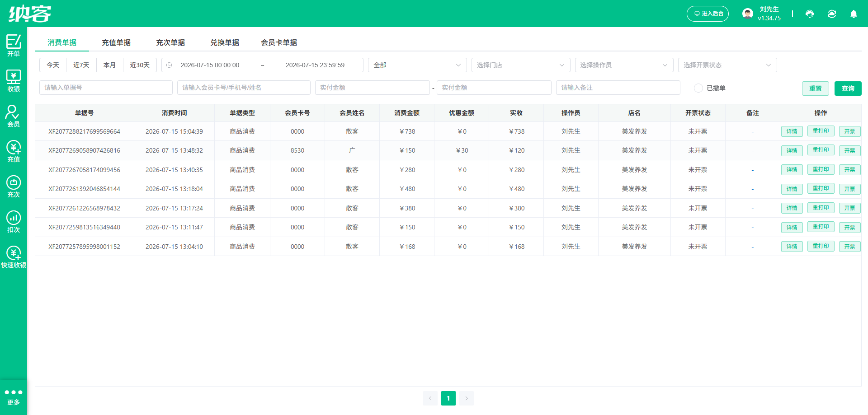The width and height of the screenshot is (868, 415).
Task: Go to previous page arrow
Action: tap(430, 398)
